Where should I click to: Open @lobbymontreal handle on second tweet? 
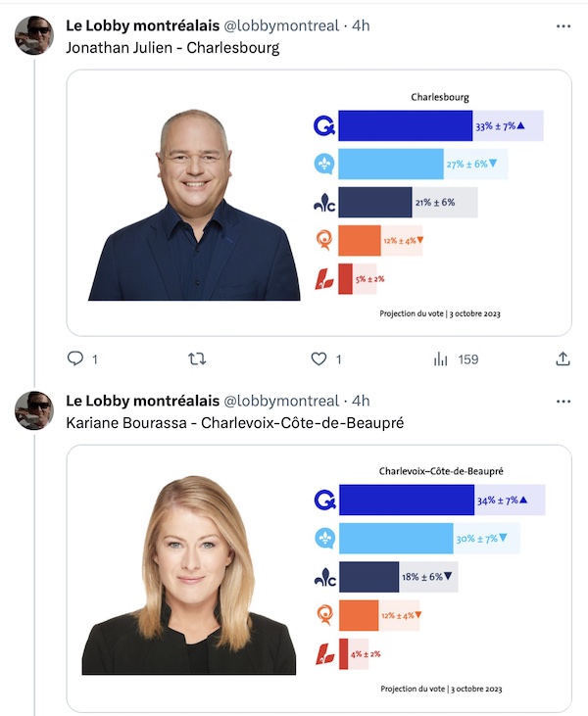point(281,401)
